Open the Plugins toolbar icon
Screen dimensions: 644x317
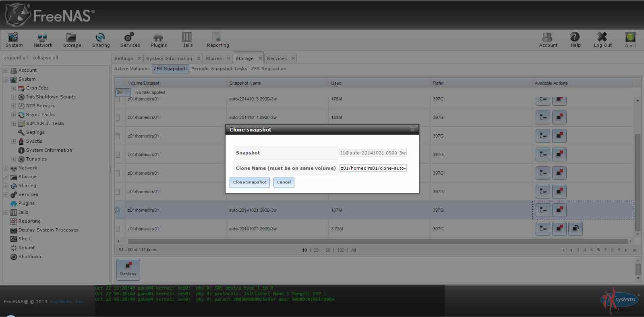159,40
